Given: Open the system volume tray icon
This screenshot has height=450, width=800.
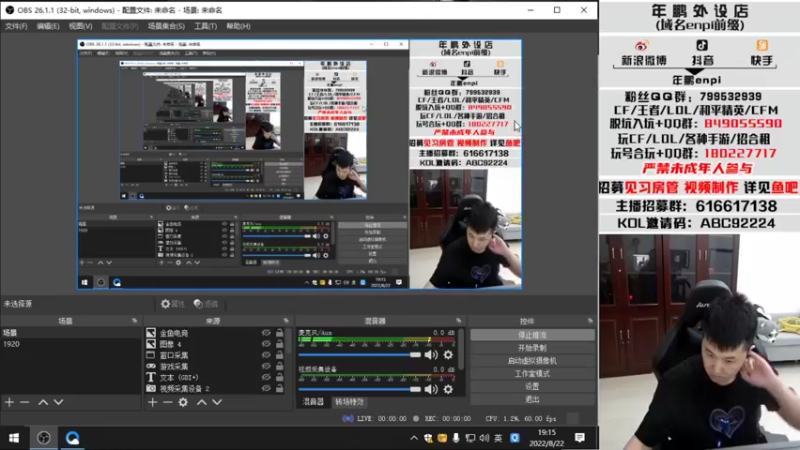Looking at the screenshot, I should point(484,438).
